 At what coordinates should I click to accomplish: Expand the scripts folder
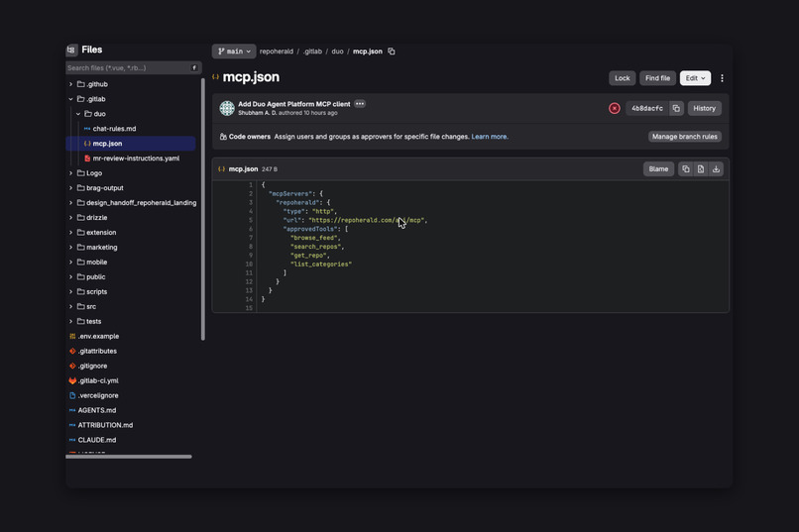(x=70, y=291)
